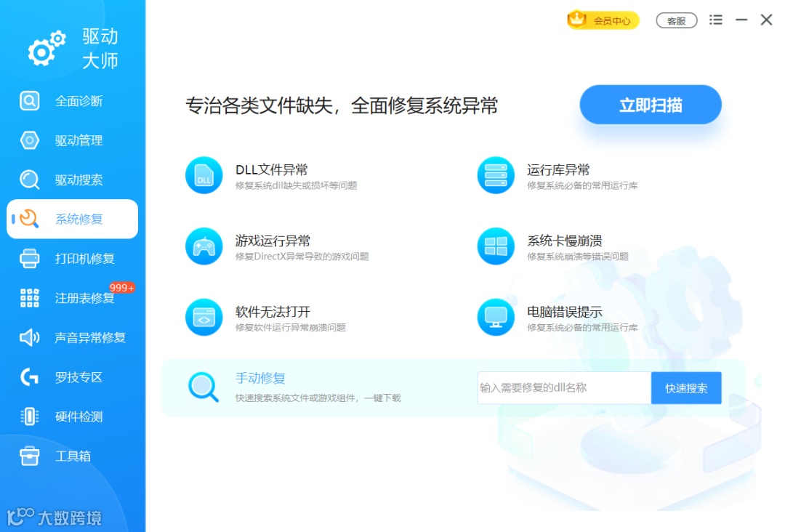Click the 硬件检测 chip icon
Screen dimensions: 785x532
(30, 416)
